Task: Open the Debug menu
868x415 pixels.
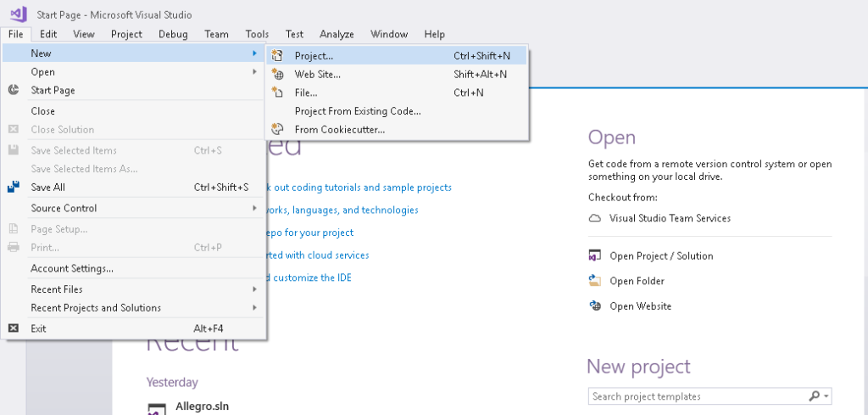Action: tap(173, 34)
